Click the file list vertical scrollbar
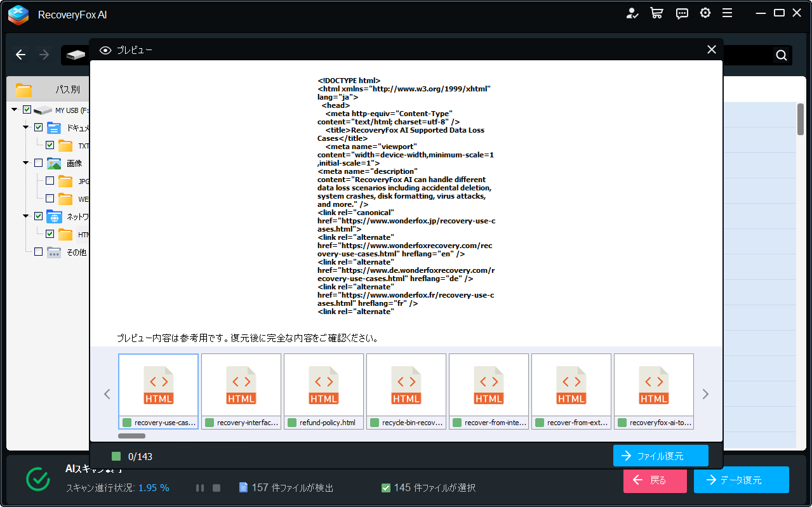 point(801,120)
